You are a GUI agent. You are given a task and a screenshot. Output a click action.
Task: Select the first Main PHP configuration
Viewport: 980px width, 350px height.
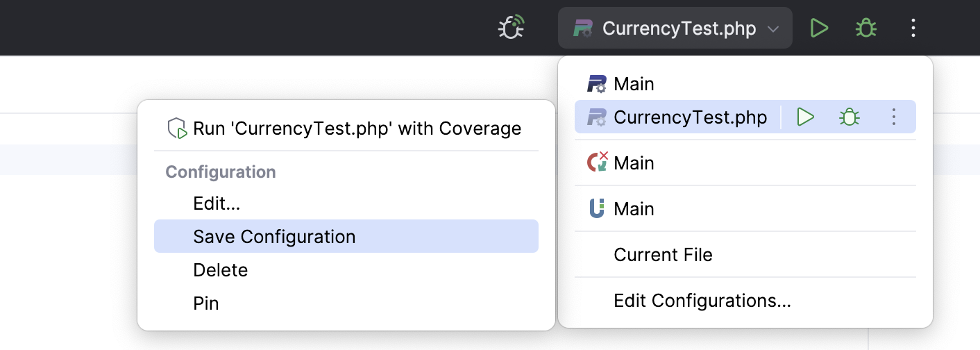point(634,84)
